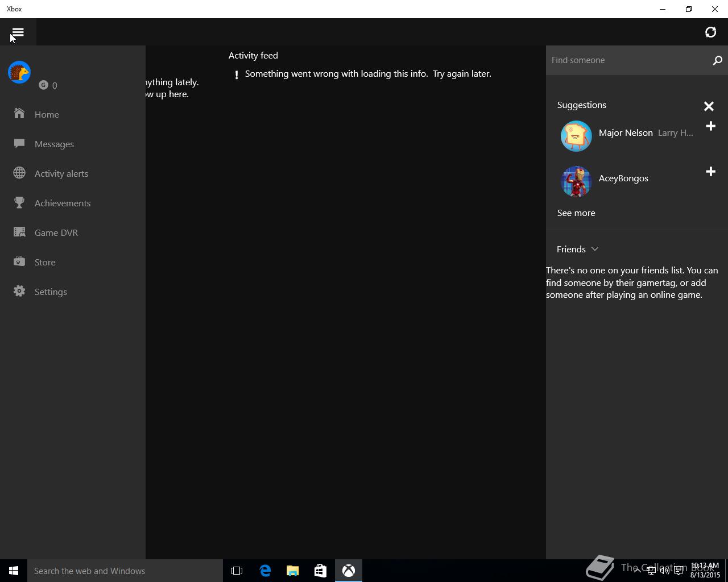Open AceyBongos's avatar

coord(576,181)
